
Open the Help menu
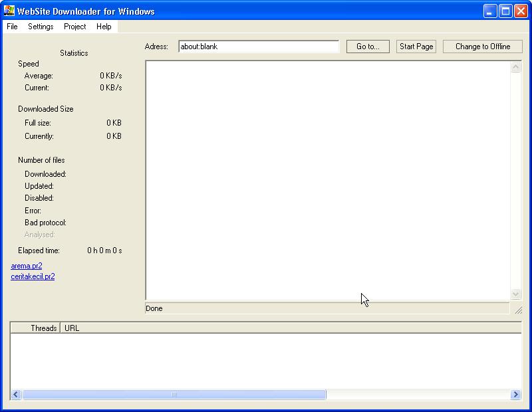(x=104, y=27)
